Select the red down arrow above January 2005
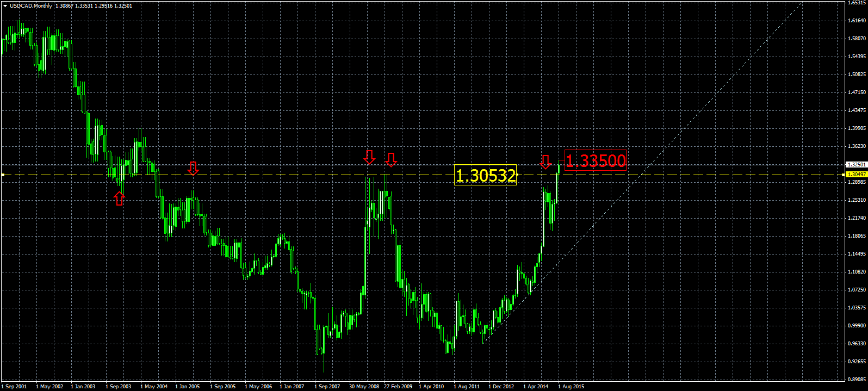 (x=193, y=169)
